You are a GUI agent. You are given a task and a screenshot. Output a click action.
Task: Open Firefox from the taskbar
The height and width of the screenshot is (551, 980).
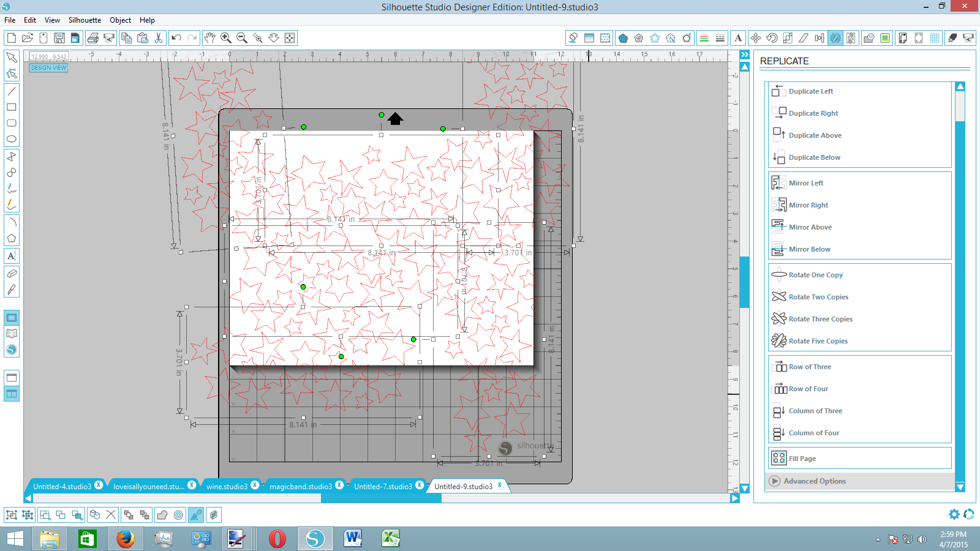coord(125,539)
